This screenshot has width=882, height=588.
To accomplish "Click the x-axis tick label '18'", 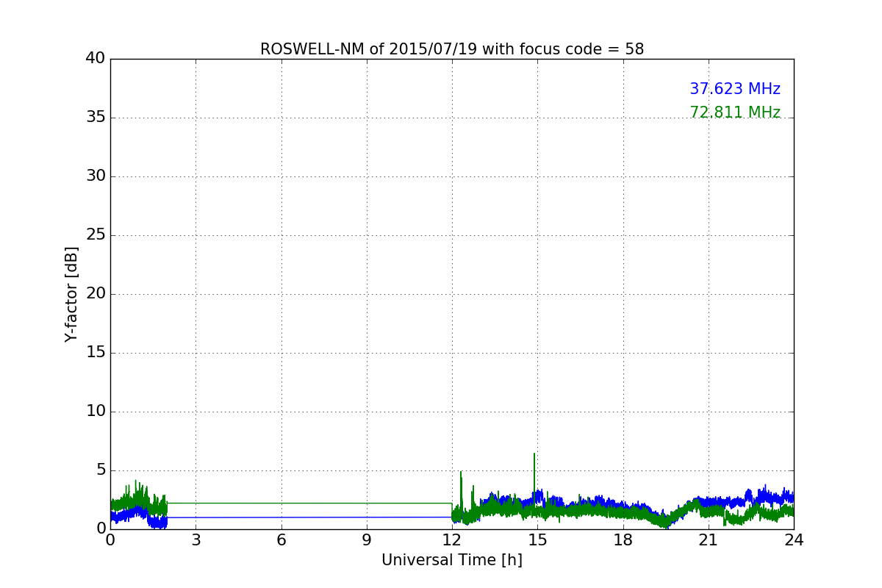I will click(623, 540).
